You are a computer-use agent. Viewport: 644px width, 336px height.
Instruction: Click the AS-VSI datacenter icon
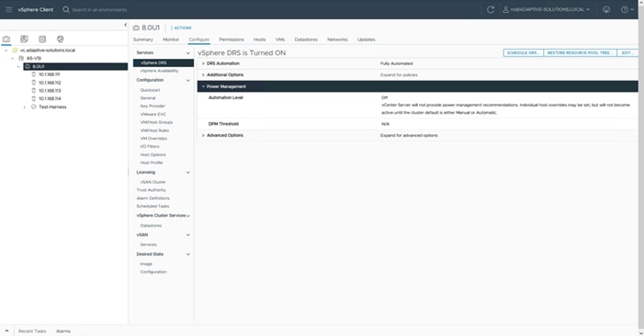click(21, 58)
